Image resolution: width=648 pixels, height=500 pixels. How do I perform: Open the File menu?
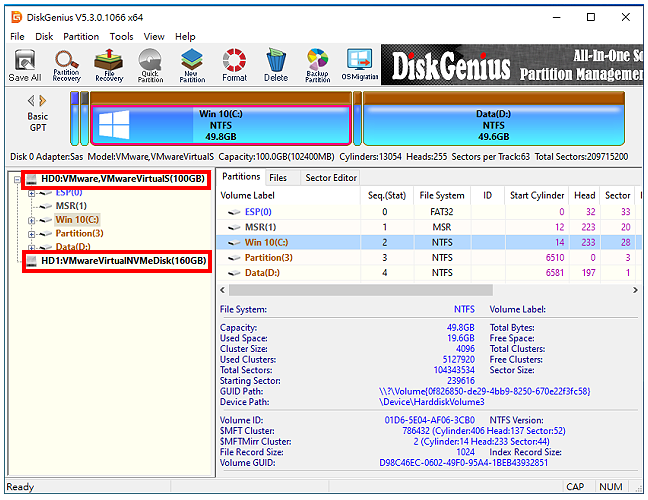pyautogui.click(x=17, y=36)
